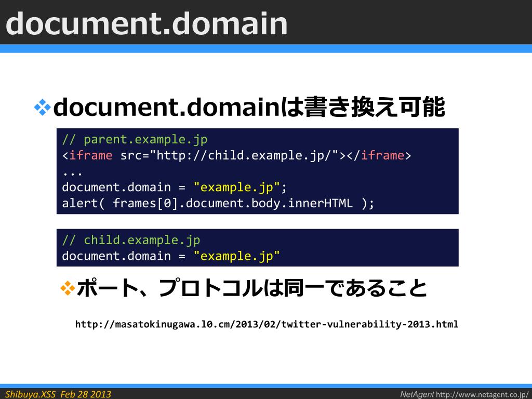Click the slide title "document.domain"

pyautogui.click(x=147, y=23)
